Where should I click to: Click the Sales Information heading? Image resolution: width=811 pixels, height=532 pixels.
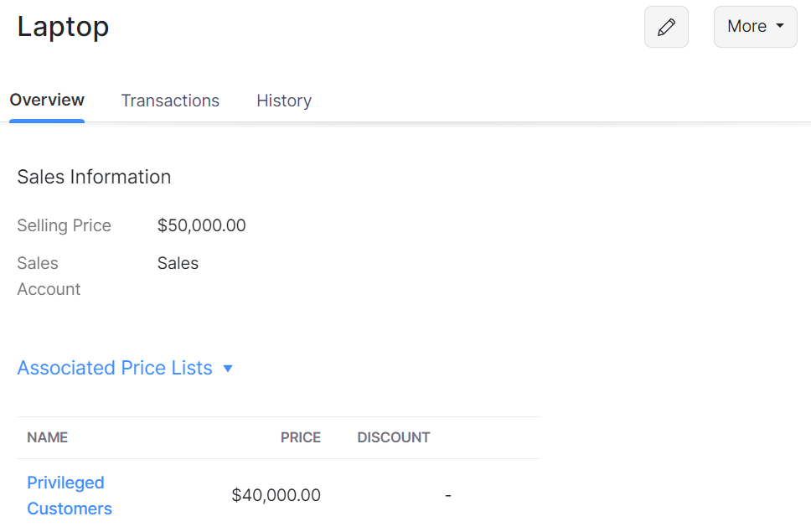(x=94, y=177)
